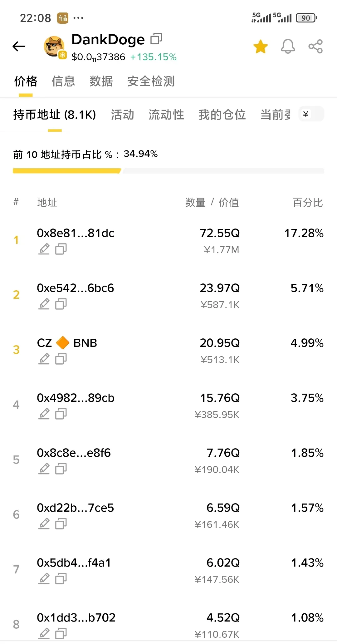Open the 我的仓位 sub-tab
The image size is (337, 644).
pyautogui.click(x=222, y=115)
